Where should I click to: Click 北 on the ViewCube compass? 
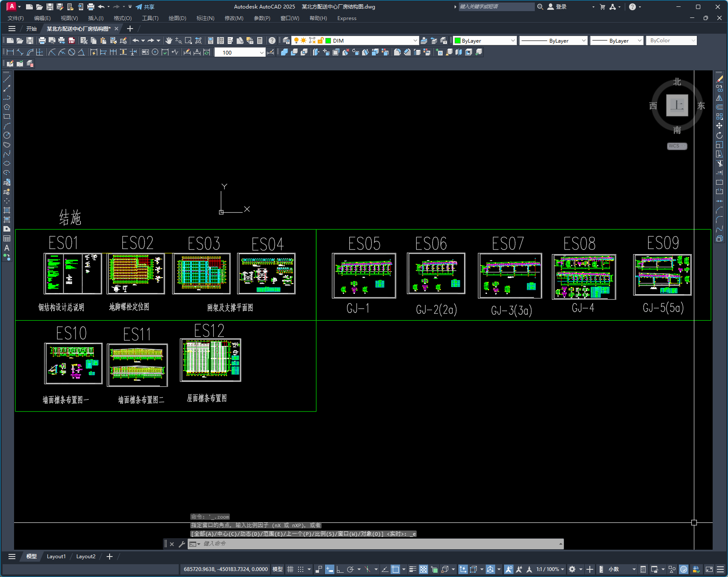[x=677, y=82]
